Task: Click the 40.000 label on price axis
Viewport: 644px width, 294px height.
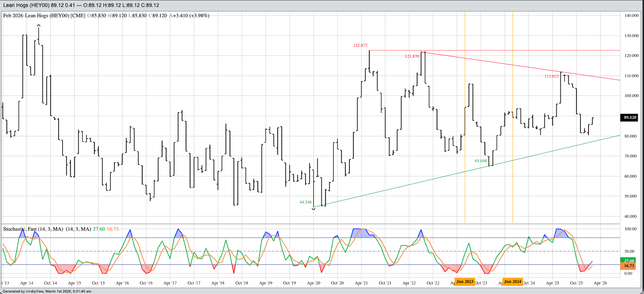Action: click(x=631, y=217)
